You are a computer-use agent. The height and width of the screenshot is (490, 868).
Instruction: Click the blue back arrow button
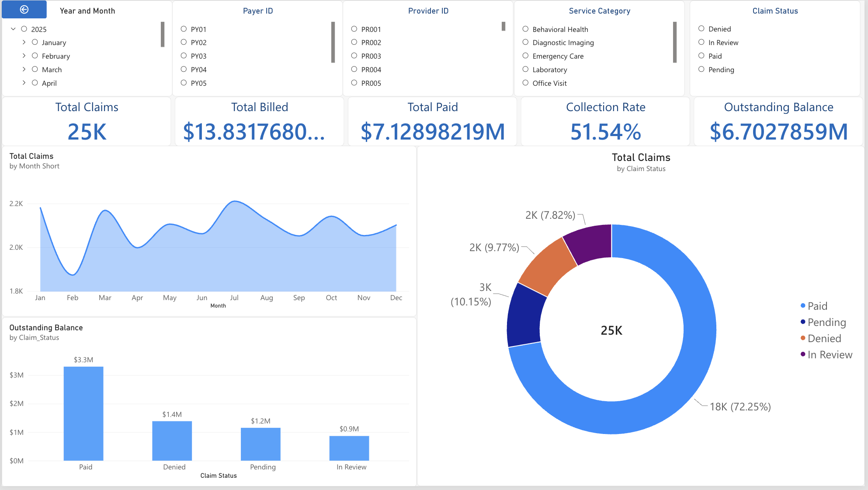click(24, 10)
